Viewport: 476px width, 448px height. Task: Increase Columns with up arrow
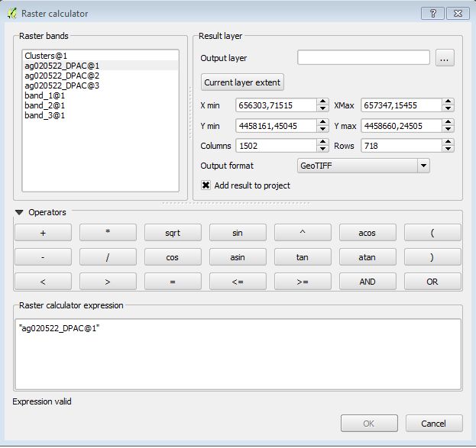[322, 142]
